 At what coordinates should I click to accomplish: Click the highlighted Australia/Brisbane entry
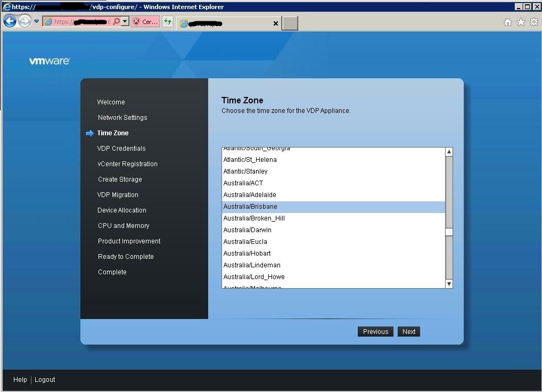click(333, 207)
